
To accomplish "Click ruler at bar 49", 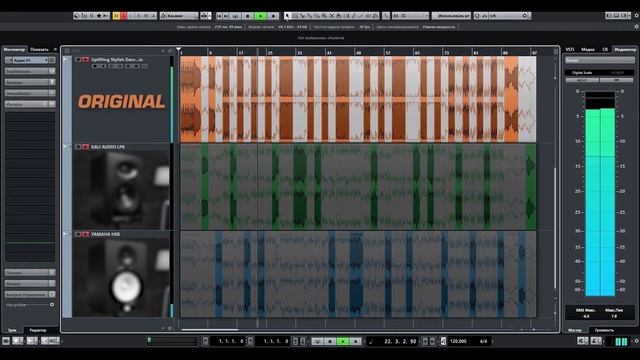I will point(358,52).
